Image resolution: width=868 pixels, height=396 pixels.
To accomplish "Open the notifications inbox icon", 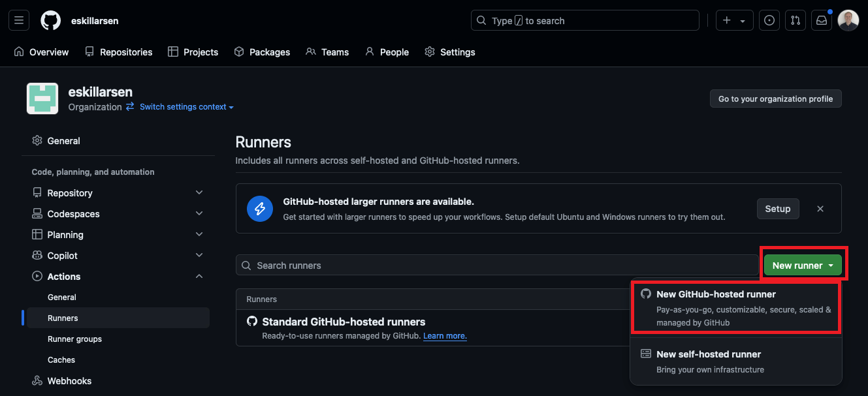I will click(822, 21).
